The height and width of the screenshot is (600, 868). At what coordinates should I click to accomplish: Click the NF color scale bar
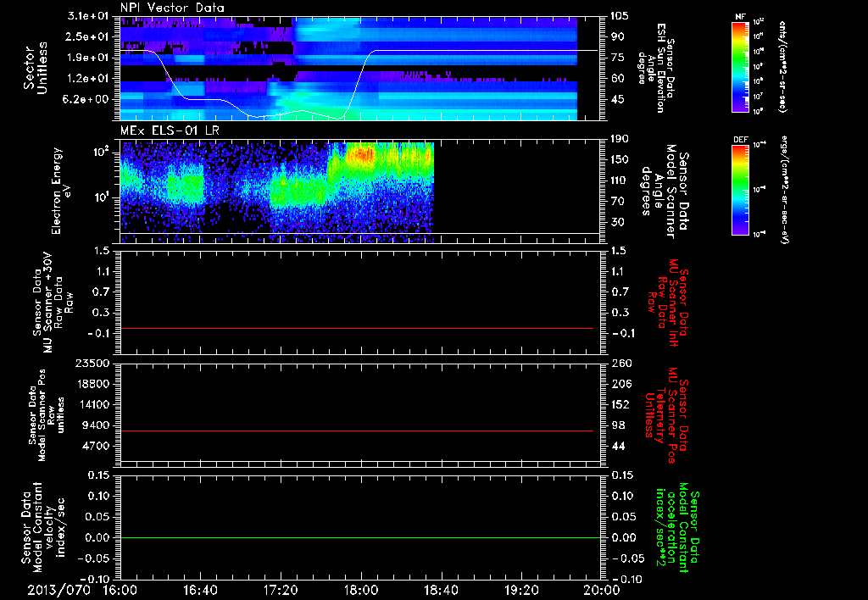[740, 66]
